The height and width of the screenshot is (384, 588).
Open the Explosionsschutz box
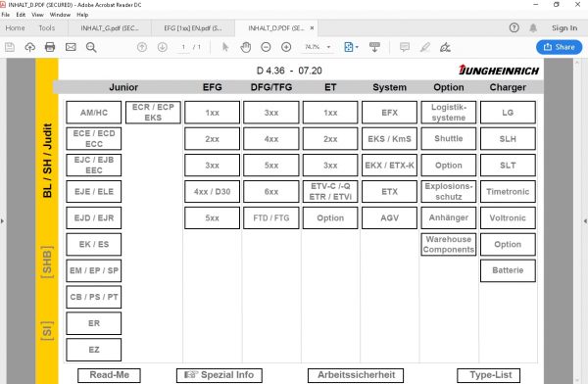click(449, 191)
